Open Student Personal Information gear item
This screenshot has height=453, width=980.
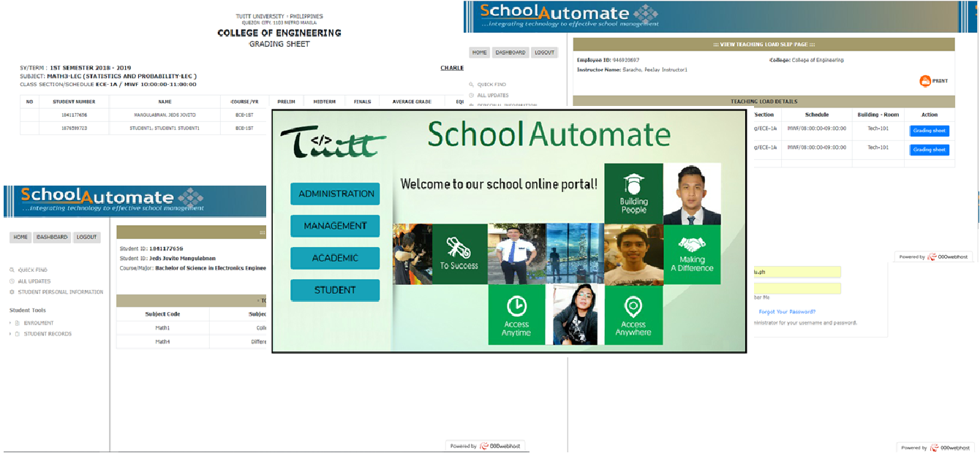pos(56,292)
